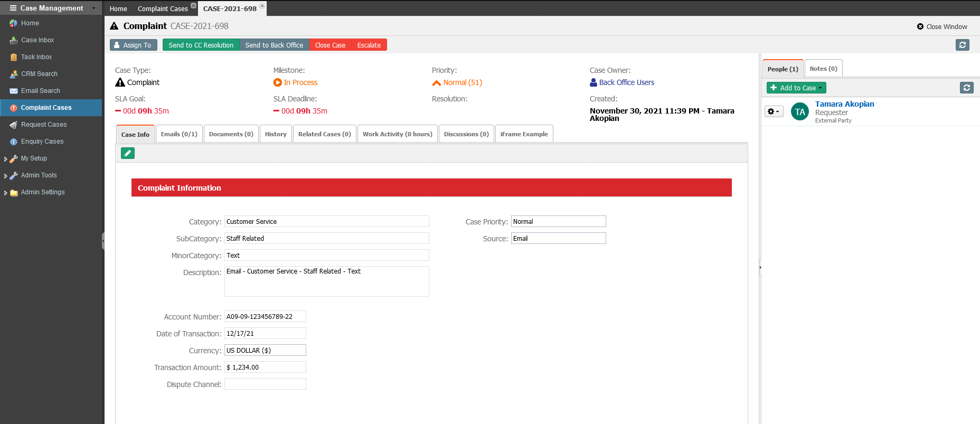Open Task Inbox in the sidebar

pos(36,57)
